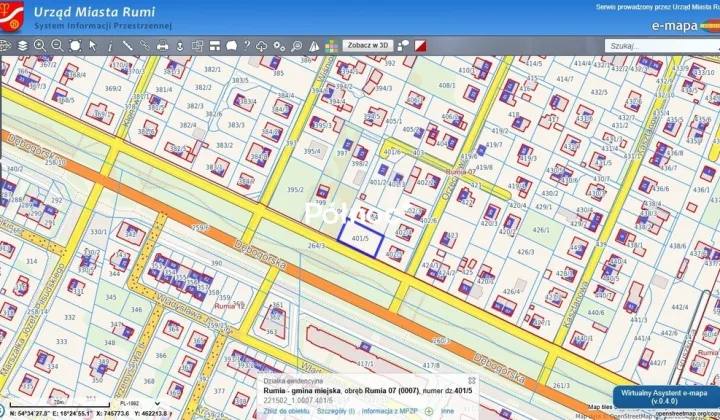The width and height of the screenshot is (720, 420).
Task: Select the zoom out magnifier tool
Action: pyautogui.click(x=57, y=46)
